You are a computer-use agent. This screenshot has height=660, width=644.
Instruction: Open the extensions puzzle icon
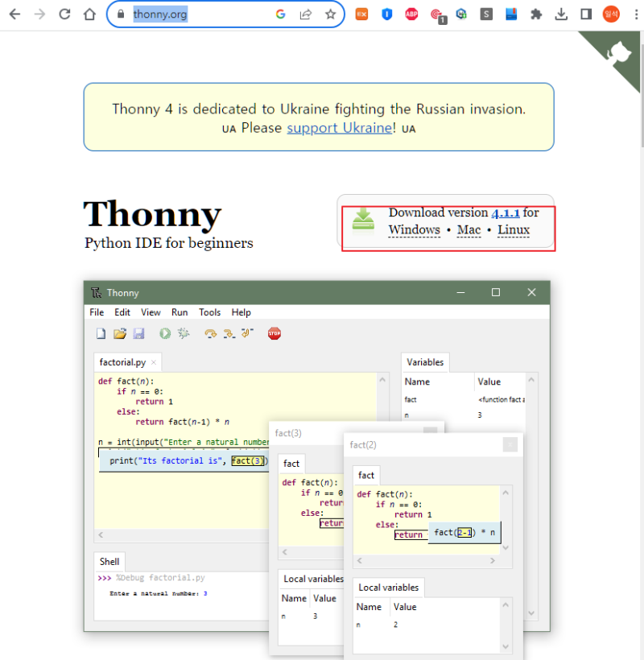point(536,14)
